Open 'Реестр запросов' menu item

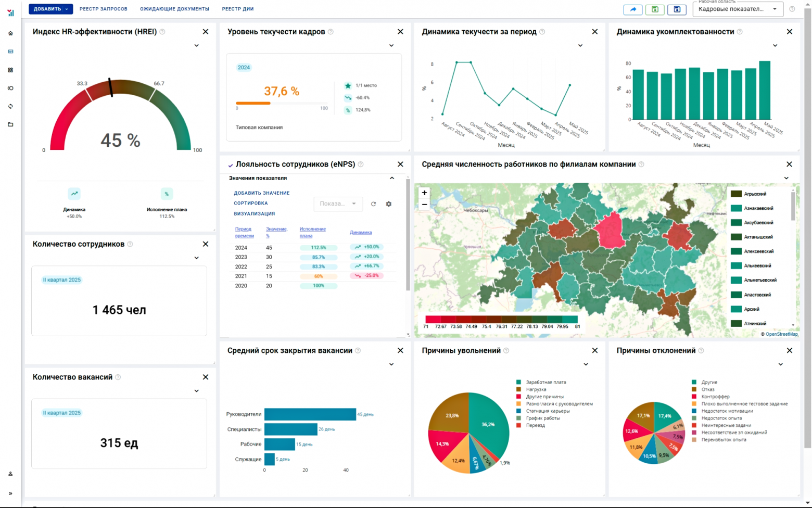pyautogui.click(x=103, y=9)
